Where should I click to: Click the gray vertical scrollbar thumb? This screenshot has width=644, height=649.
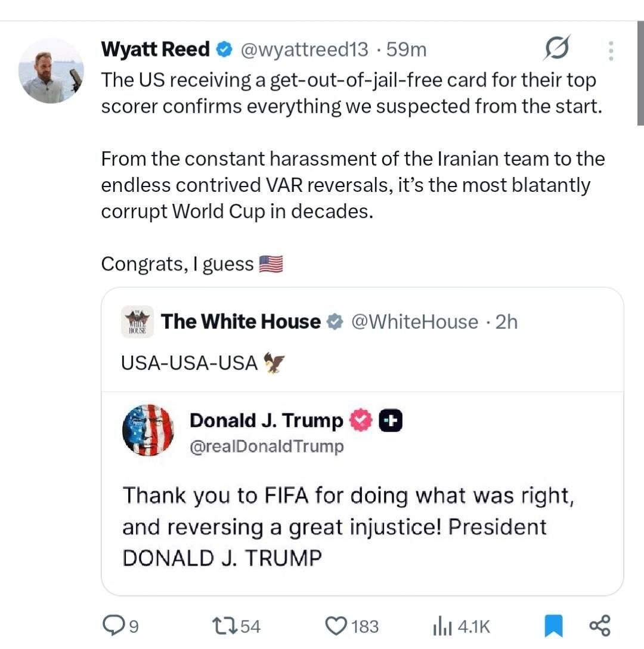(640, 73)
